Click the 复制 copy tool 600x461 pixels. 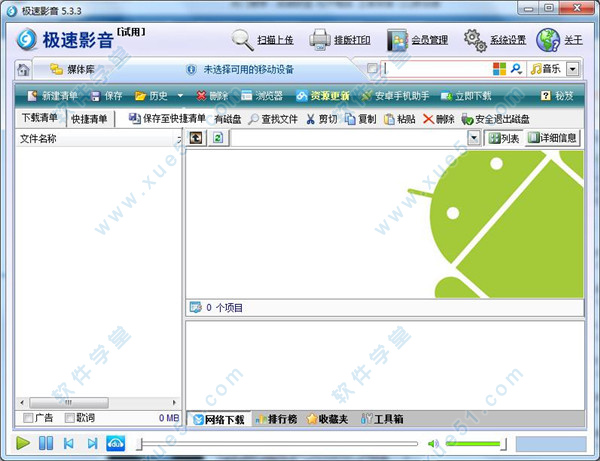(x=360, y=119)
